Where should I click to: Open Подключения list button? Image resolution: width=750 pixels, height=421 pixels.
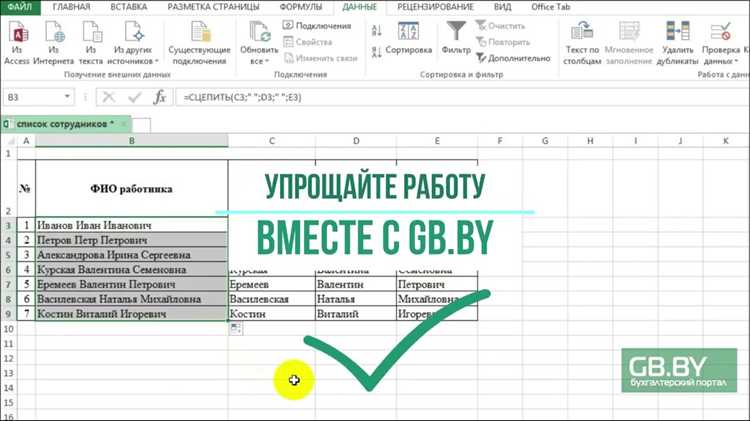tap(317, 26)
